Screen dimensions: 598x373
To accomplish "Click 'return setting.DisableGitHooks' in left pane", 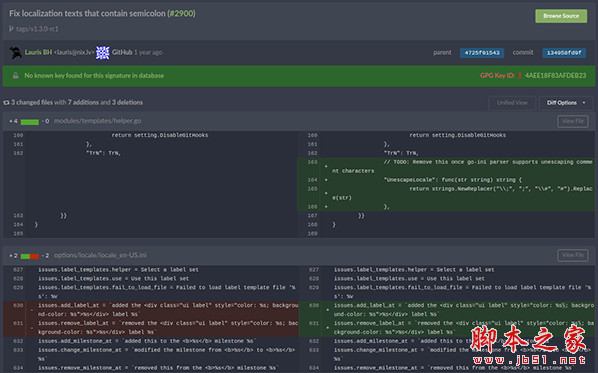I will (x=160, y=135).
